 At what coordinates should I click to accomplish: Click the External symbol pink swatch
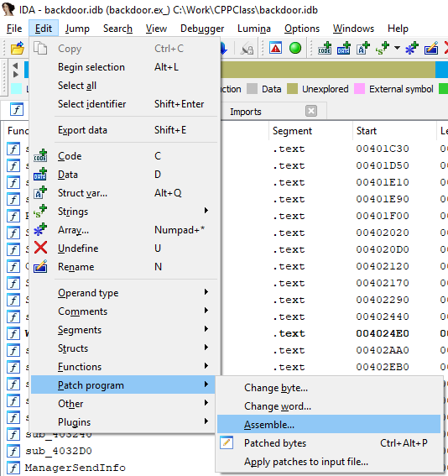359,89
